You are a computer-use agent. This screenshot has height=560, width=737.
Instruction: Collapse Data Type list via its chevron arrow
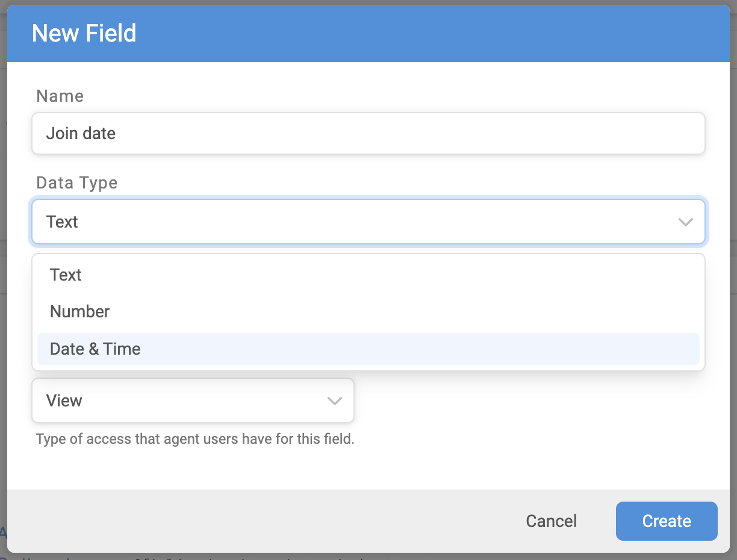click(x=686, y=222)
